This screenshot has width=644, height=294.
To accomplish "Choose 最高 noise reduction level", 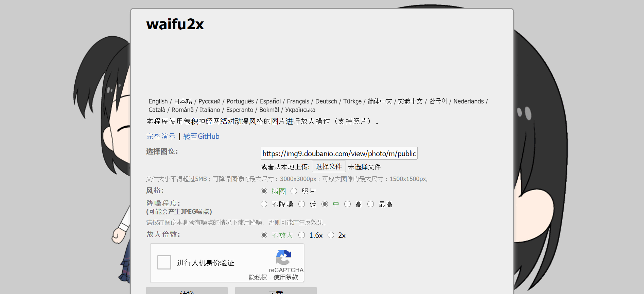I will (x=371, y=204).
